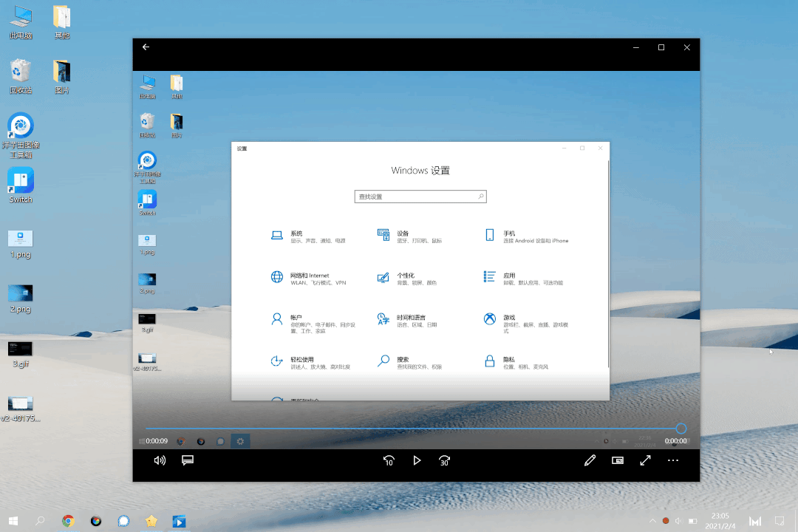Skip back 10 seconds
Viewport: 798px width, 532px height.
point(389,461)
